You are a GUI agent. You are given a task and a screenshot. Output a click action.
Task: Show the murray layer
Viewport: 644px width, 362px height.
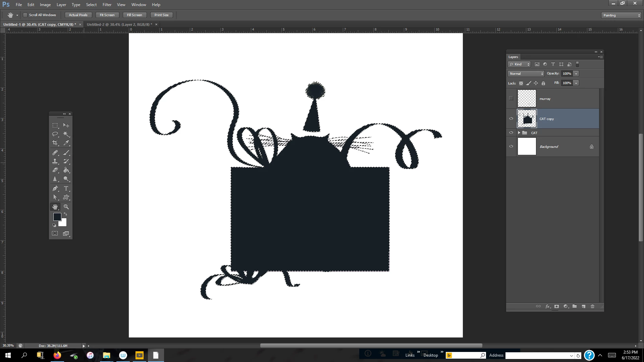tap(511, 98)
